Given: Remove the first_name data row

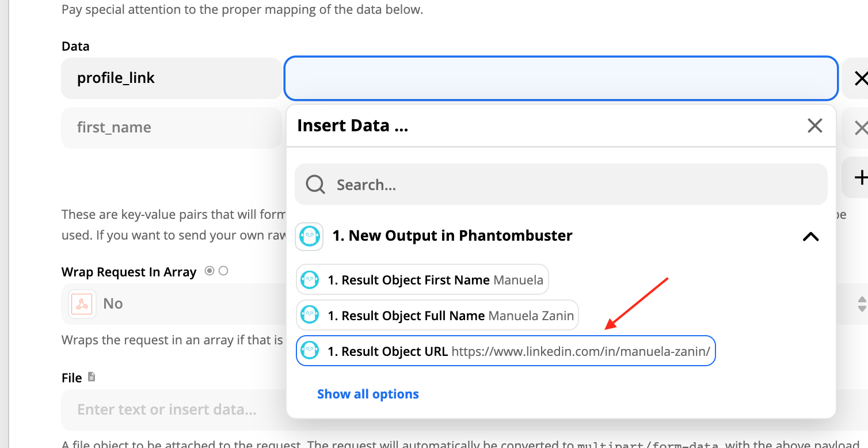Looking at the screenshot, I should (860, 127).
